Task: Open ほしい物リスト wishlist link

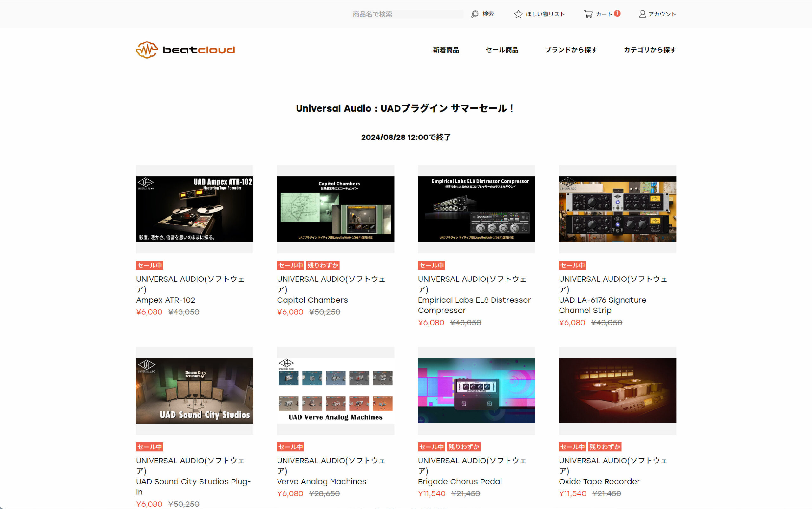Action: click(x=545, y=14)
